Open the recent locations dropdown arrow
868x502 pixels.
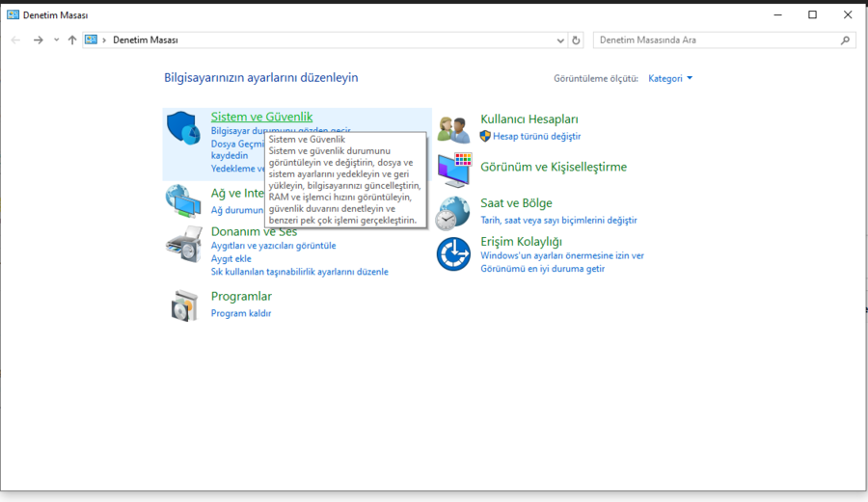56,40
